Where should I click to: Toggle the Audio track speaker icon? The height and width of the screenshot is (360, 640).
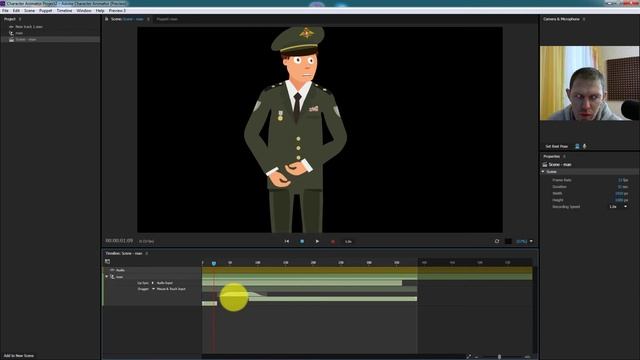[x=112, y=270]
